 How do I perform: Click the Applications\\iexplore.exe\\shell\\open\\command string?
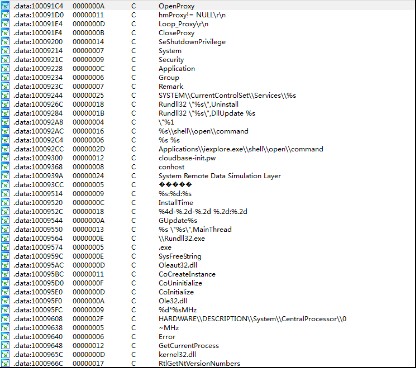click(x=241, y=149)
